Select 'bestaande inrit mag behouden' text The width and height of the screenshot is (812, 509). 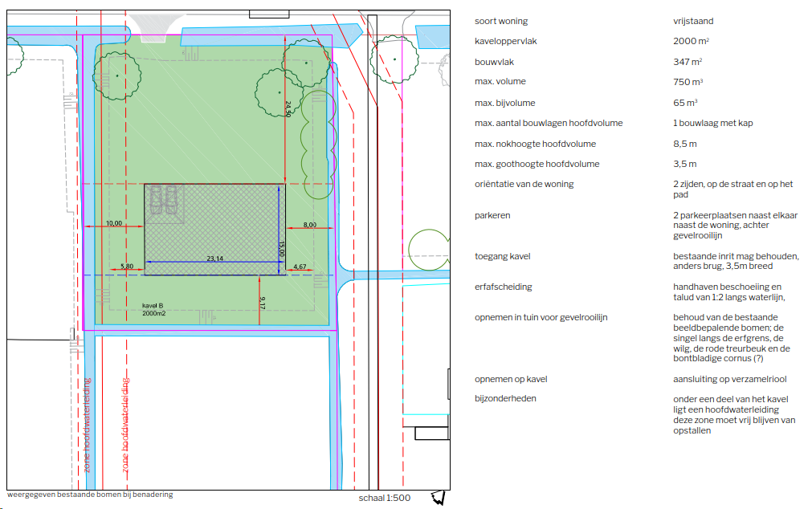coord(736,256)
